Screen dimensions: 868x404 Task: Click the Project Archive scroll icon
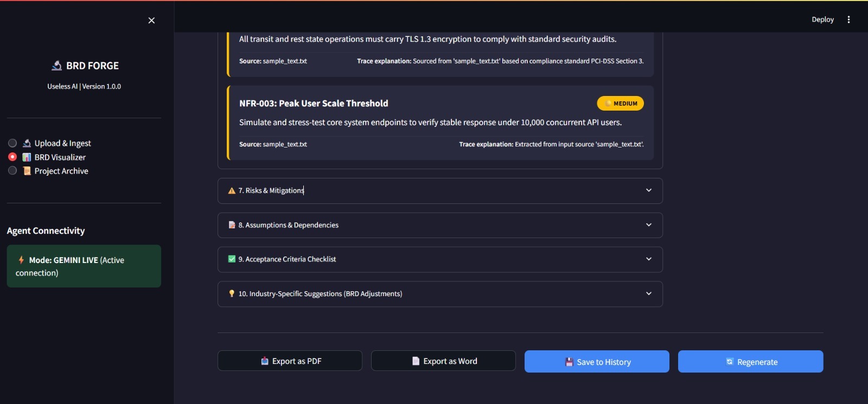tap(27, 171)
